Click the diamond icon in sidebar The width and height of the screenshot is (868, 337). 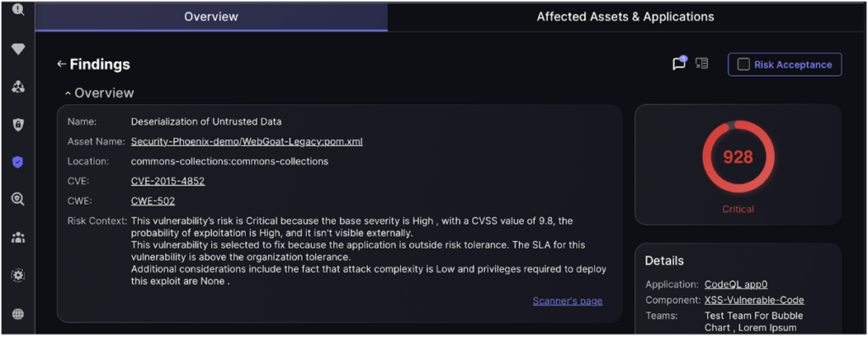click(18, 49)
